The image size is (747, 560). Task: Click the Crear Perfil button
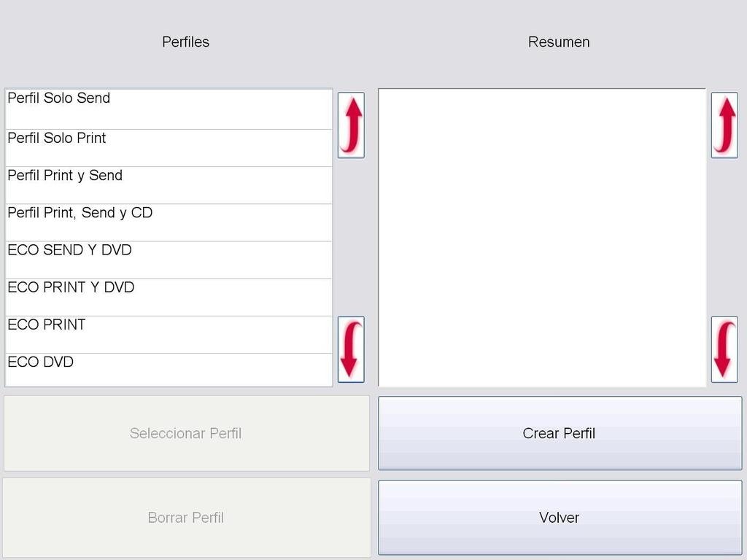pos(560,433)
